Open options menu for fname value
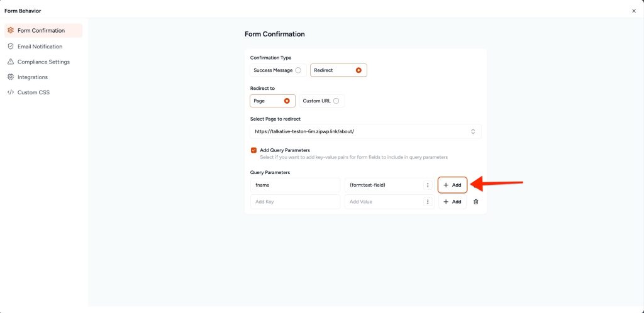Screen dimensions: 644x313 point(428,185)
